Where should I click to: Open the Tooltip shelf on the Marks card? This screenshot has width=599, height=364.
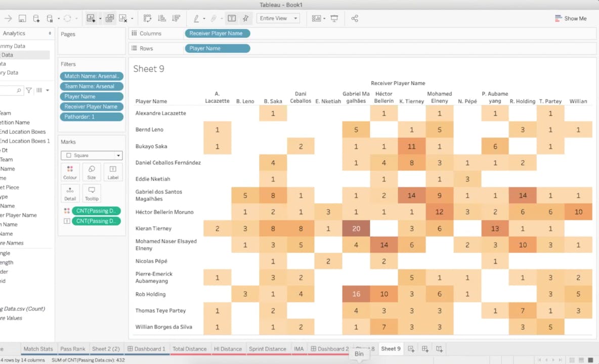(92, 193)
